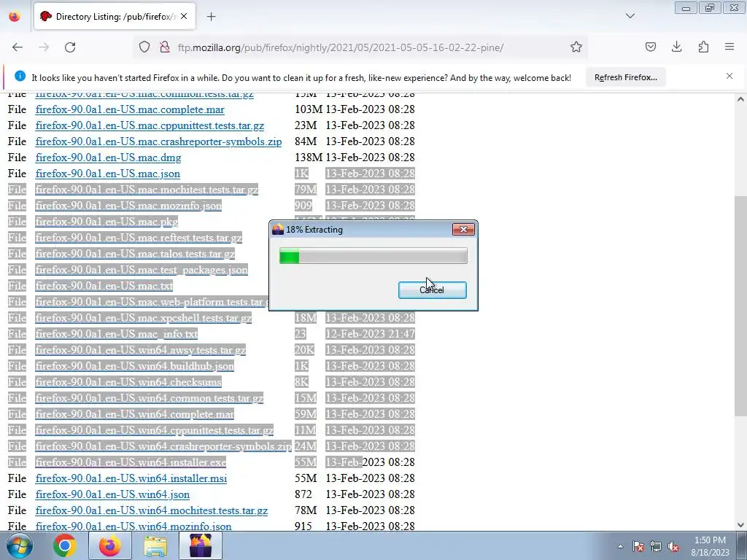Viewport: 747px width, 560px height.
Task: Open firefox-90.0a1.en-US.mac.cppunittest.tests.tar.gz link
Action: (x=150, y=125)
